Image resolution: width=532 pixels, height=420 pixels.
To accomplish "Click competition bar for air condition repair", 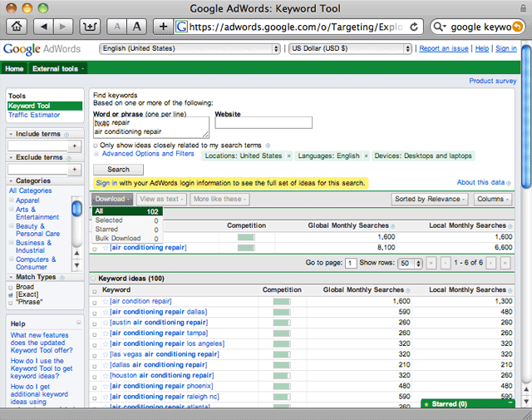I will [x=282, y=302].
